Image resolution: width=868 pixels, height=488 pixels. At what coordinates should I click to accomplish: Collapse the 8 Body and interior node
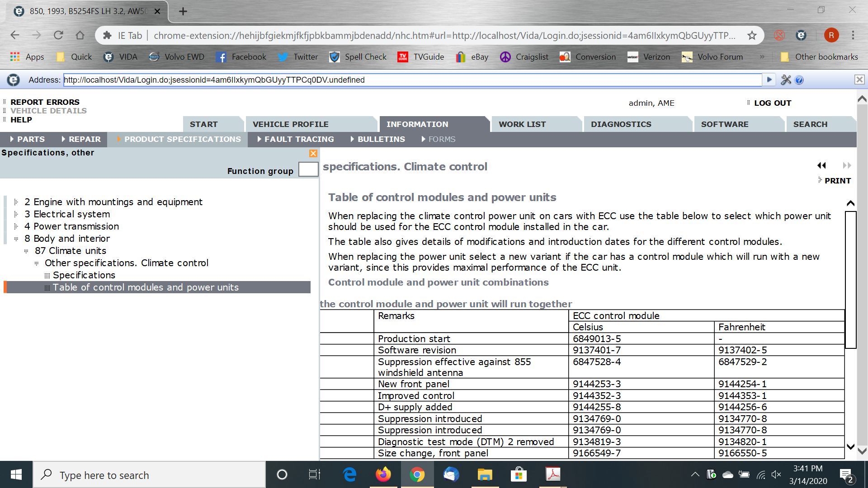(16, 239)
